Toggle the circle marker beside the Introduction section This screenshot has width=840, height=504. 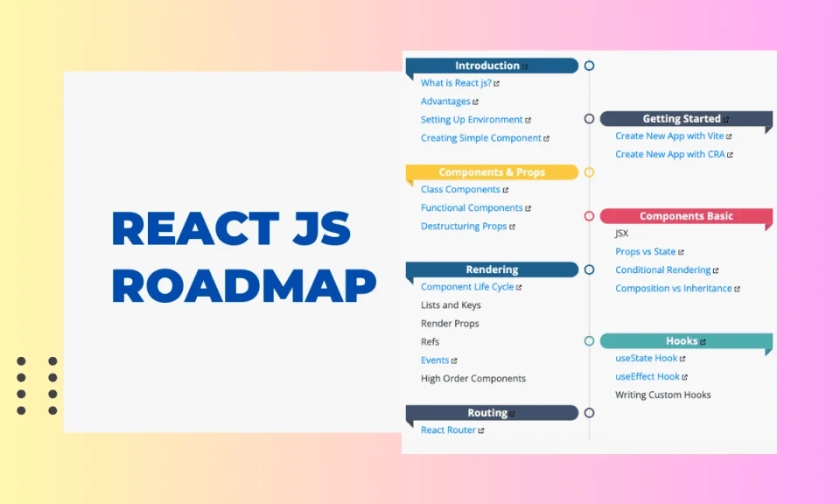click(x=590, y=65)
